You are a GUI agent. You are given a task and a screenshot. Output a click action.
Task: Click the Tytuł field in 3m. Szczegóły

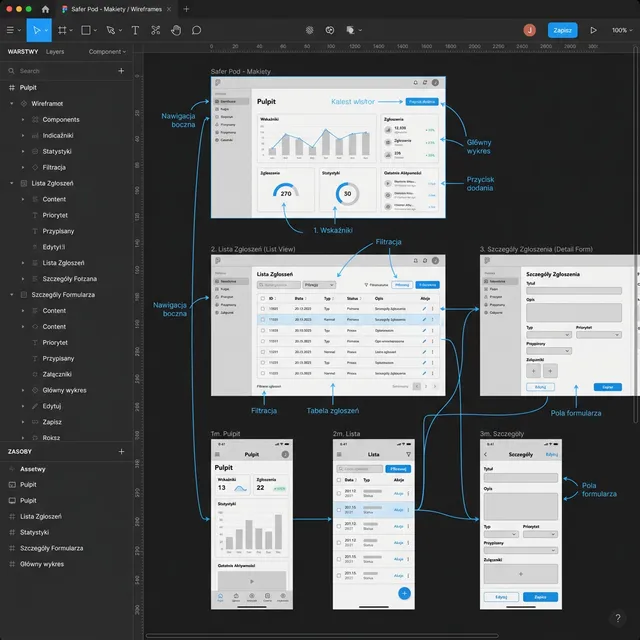[520, 478]
